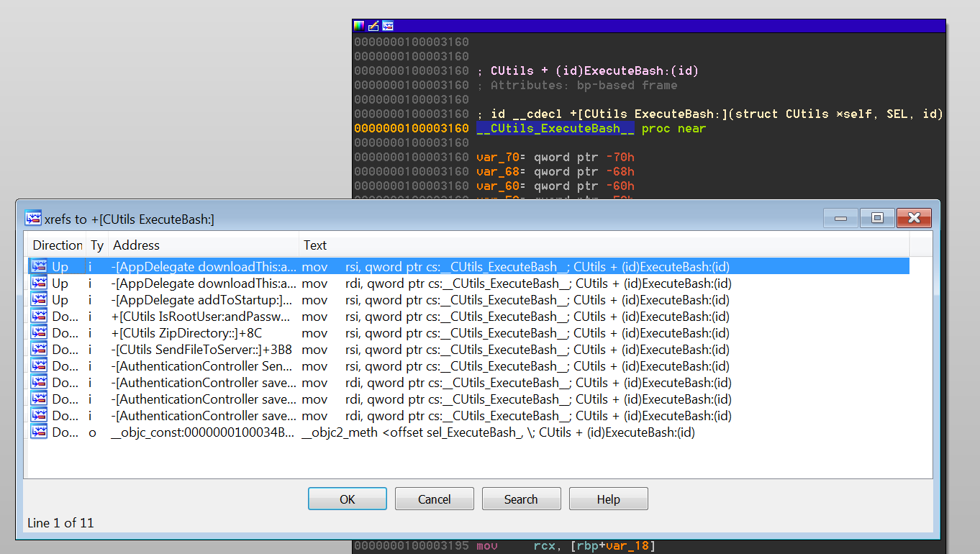The width and height of the screenshot is (980, 554).
Task: Click orange address 0000000100003160 in disassembly
Action: (411, 128)
